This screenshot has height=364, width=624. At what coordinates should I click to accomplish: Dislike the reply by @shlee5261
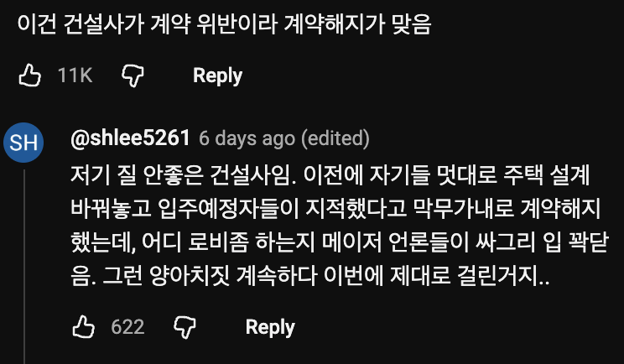[185, 327]
